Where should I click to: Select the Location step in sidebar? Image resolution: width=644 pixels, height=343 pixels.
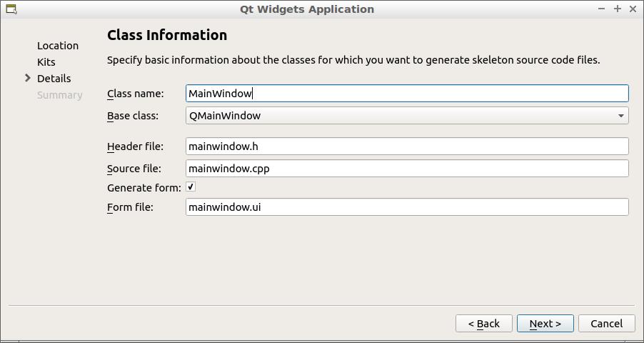point(58,46)
